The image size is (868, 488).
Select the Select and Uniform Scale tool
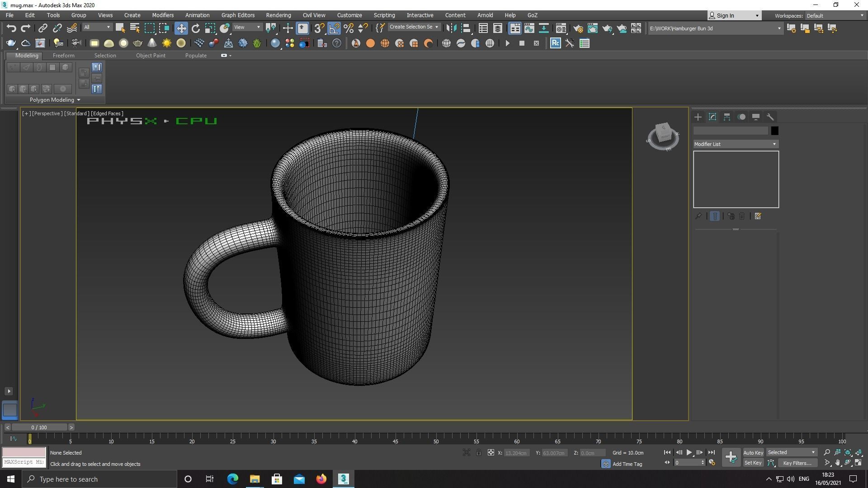click(x=210, y=28)
